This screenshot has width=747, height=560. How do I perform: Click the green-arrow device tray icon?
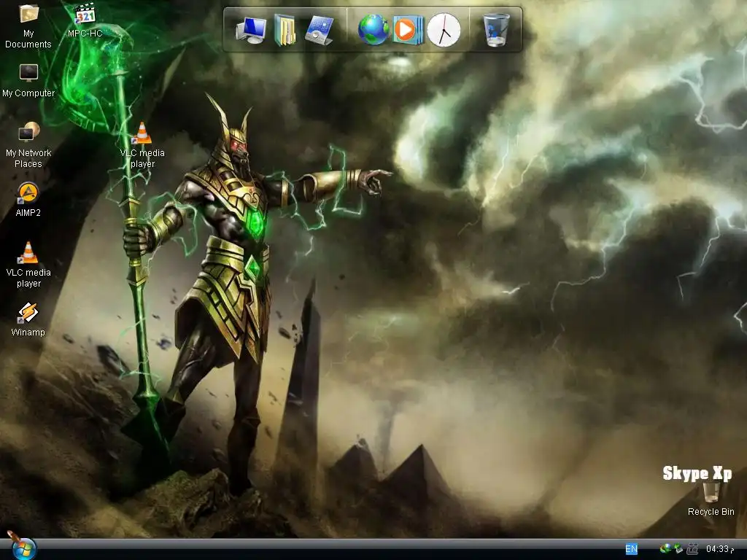678,549
